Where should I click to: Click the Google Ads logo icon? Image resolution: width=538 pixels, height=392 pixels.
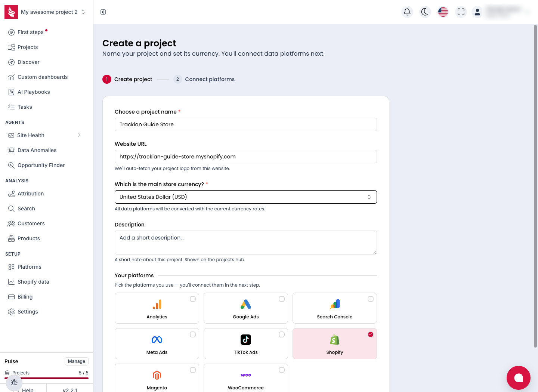coord(246,304)
